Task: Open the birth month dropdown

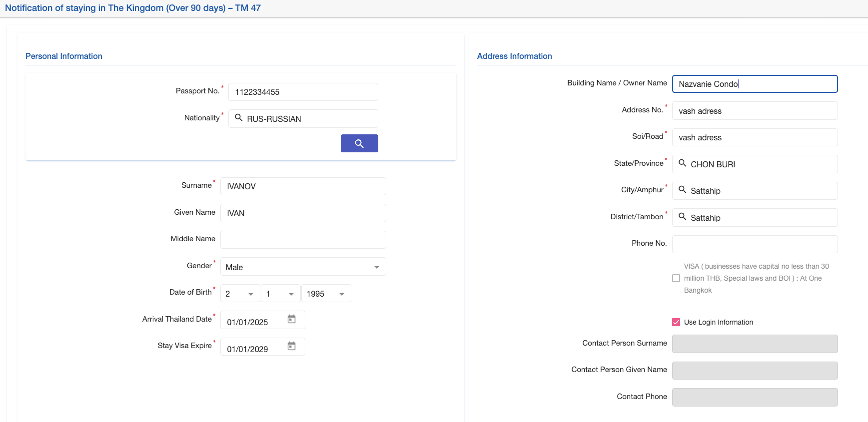Action: point(280,294)
